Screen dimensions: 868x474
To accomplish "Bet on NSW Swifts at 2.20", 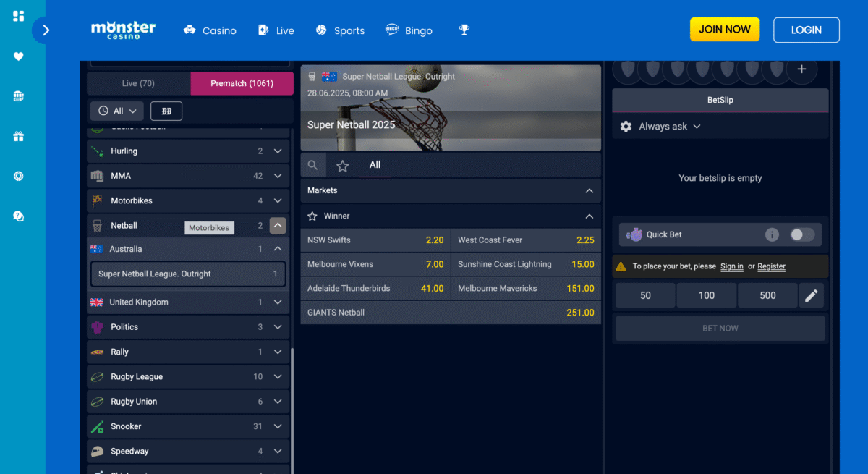I will (x=375, y=240).
